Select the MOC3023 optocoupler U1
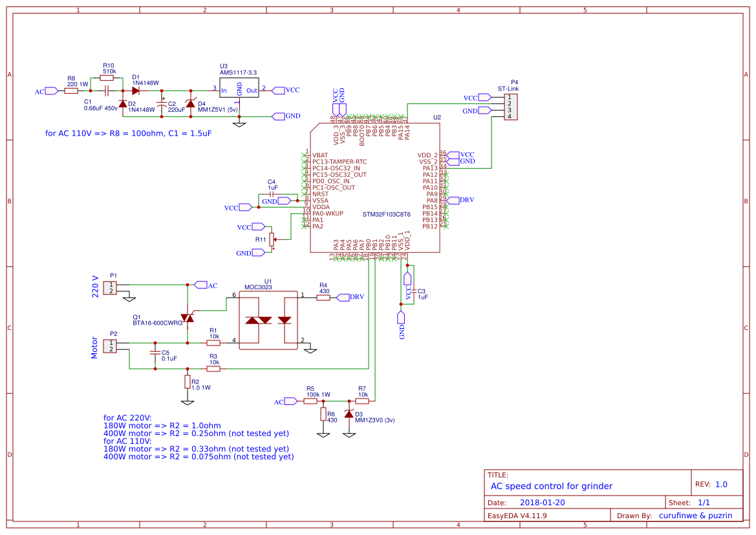This screenshot has height=535, width=756. 268,320
